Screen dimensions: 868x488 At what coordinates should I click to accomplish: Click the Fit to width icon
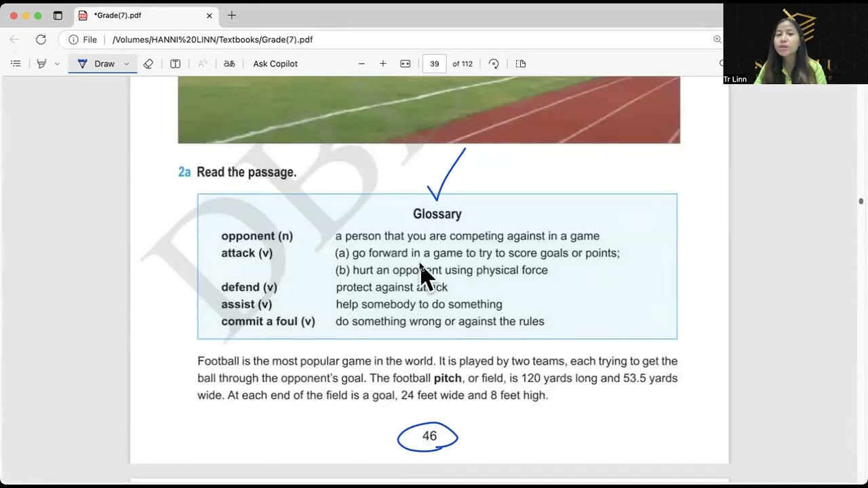406,64
